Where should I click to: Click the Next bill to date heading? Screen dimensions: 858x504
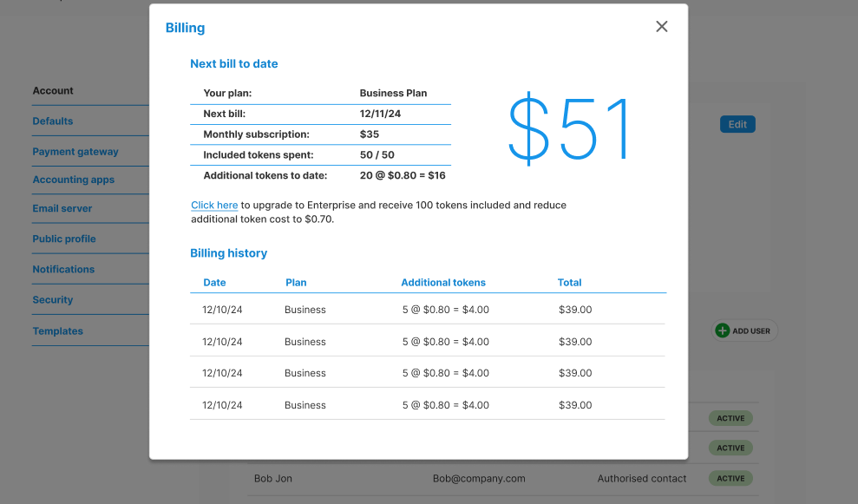pos(233,63)
